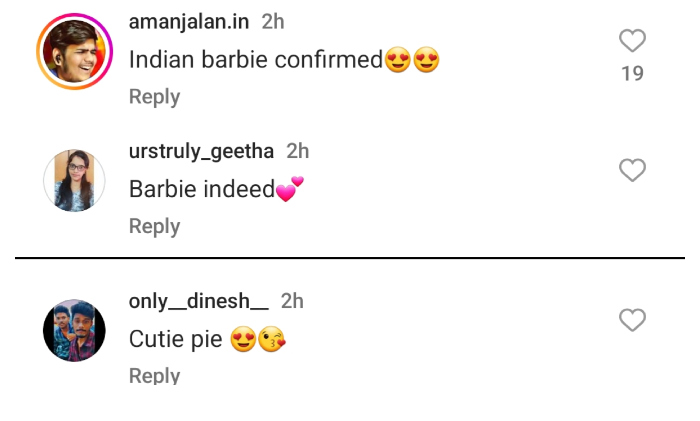Click the 2h timestamp next to urstruly_geetha
The height and width of the screenshot is (421, 700).
[x=298, y=151]
